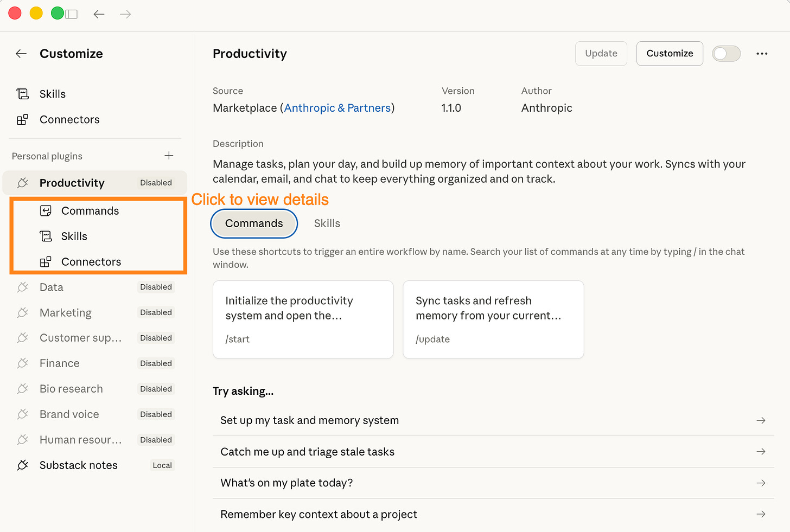Image resolution: width=790 pixels, height=532 pixels.
Task: Click the Disabled badge beside Productivity
Action: coord(156,183)
